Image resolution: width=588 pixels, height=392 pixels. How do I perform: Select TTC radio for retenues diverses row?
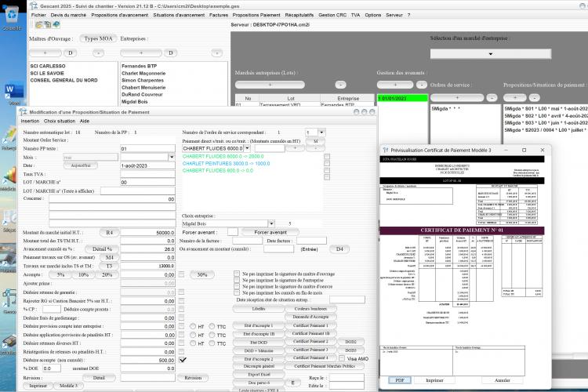212,343
